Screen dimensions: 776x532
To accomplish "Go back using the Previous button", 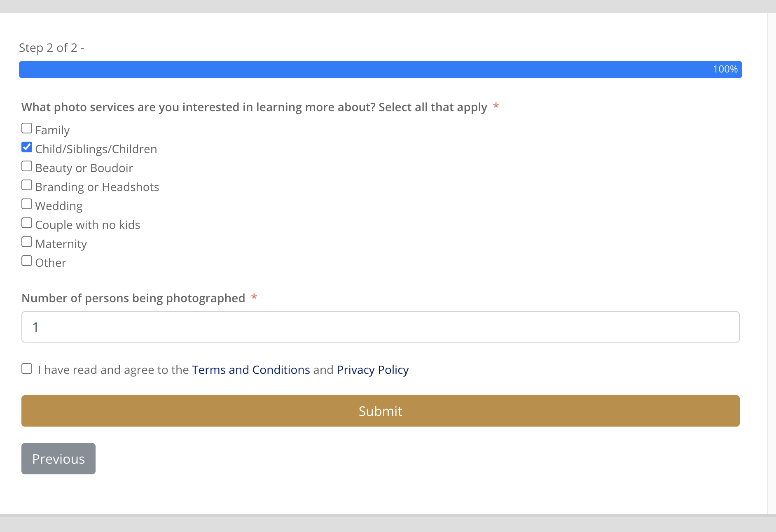I will (x=58, y=458).
